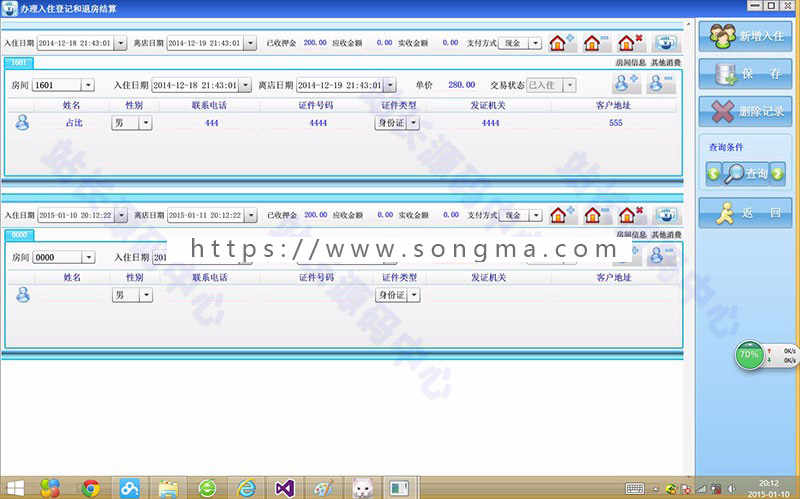Expand room 1601 离店日期 date dropdown
The height and width of the screenshot is (499, 800).
(x=390, y=85)
